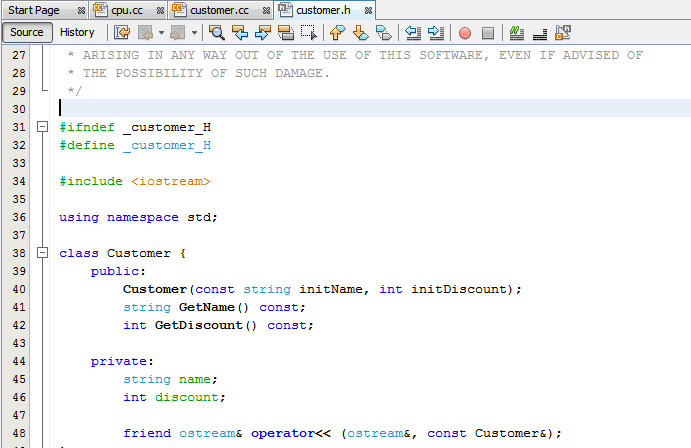Viewport: 691px width, 448px height.
Task: Open the customer.cc editor tab
Action: coord(218,9)
